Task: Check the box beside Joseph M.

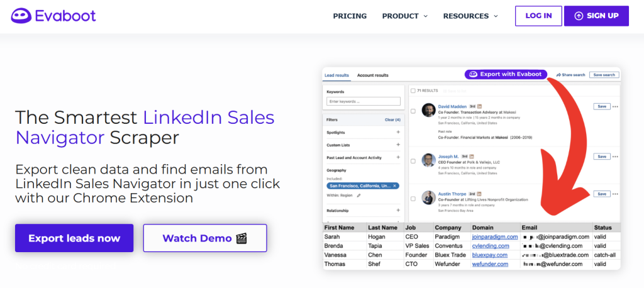Action: pyautogui.click(x=413, y=160)
